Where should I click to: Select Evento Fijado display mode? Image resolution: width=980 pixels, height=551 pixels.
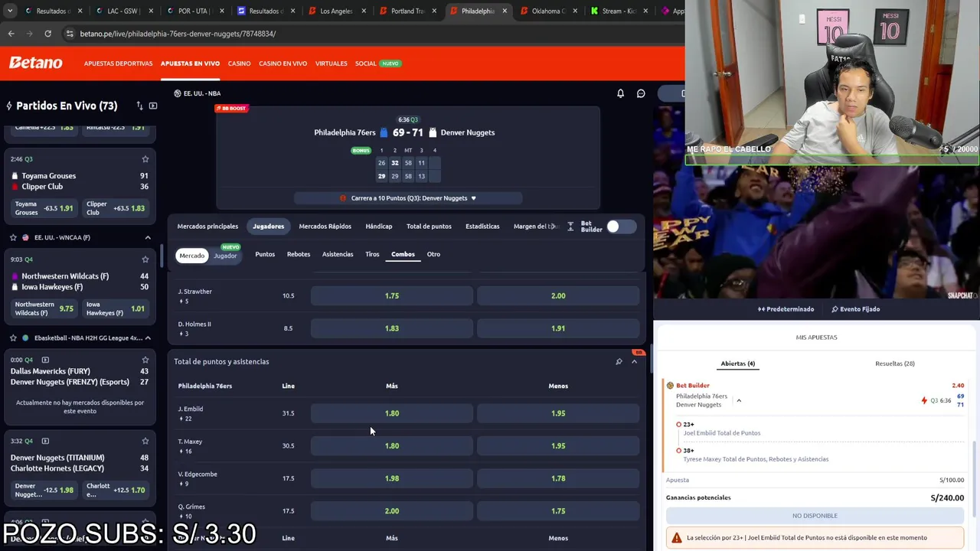855,309
